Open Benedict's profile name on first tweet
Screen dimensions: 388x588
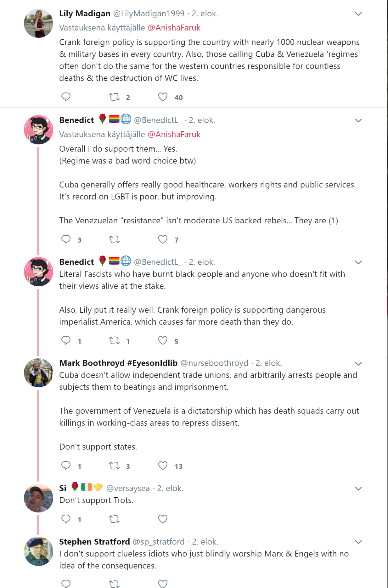[x=76, y=120]
